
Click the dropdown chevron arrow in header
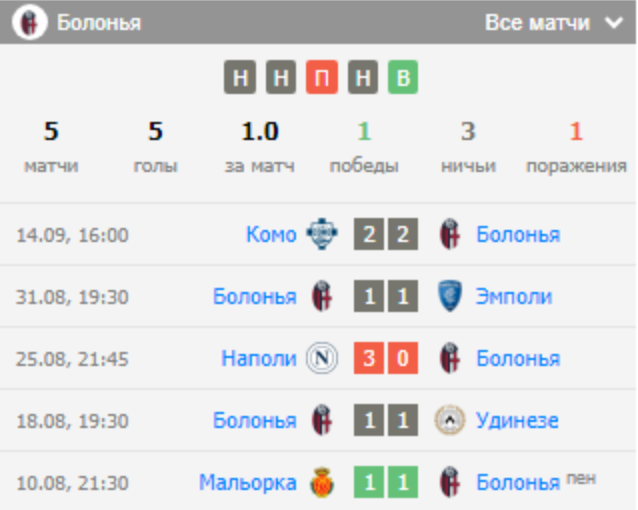613,23
